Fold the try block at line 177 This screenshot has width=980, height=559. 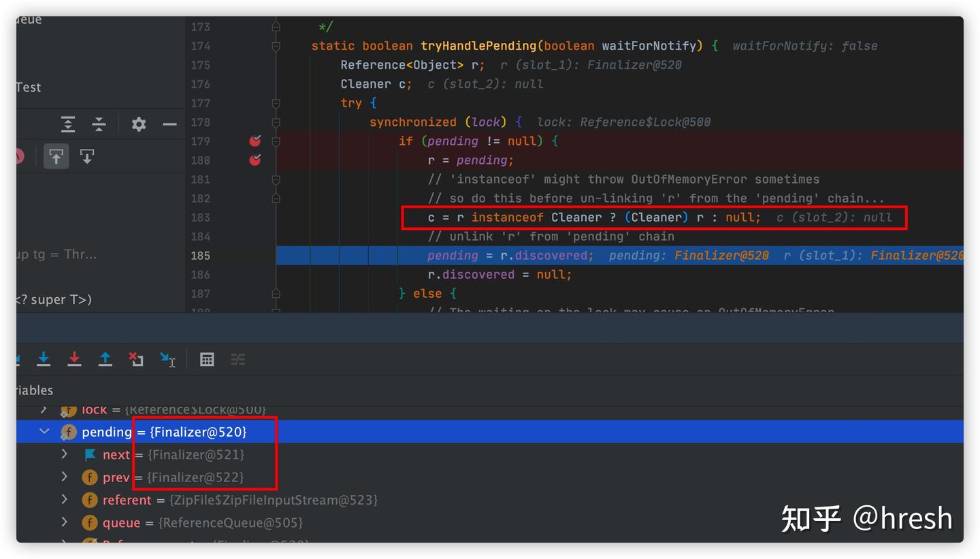coord(276,103)
